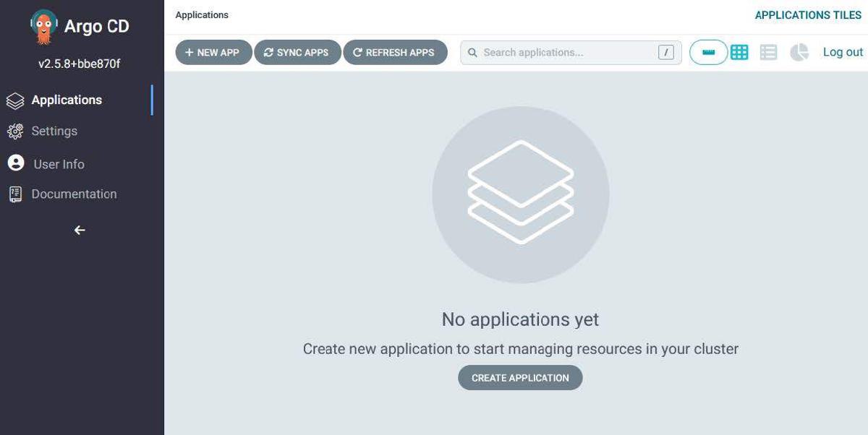Select Applications in the sidebar
The image size is (868, 435).
tap(66, 100)
